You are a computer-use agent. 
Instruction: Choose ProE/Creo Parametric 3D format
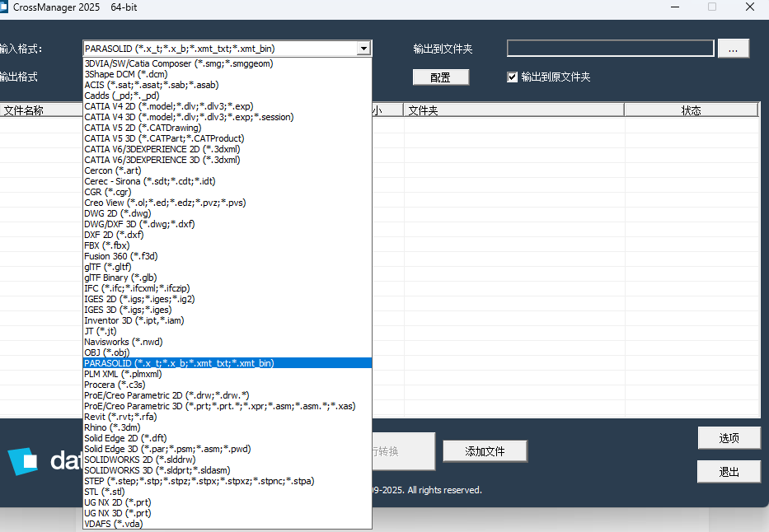click(227, 406)
